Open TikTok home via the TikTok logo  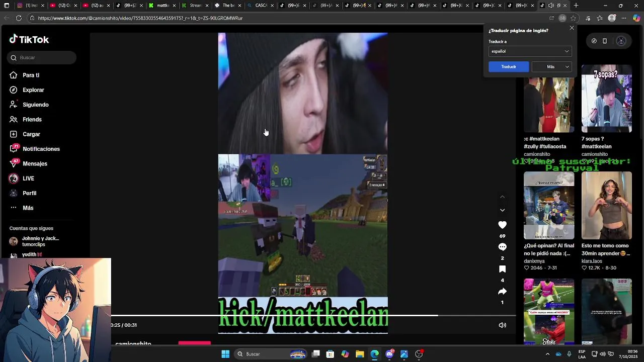(x=29, y=39)
